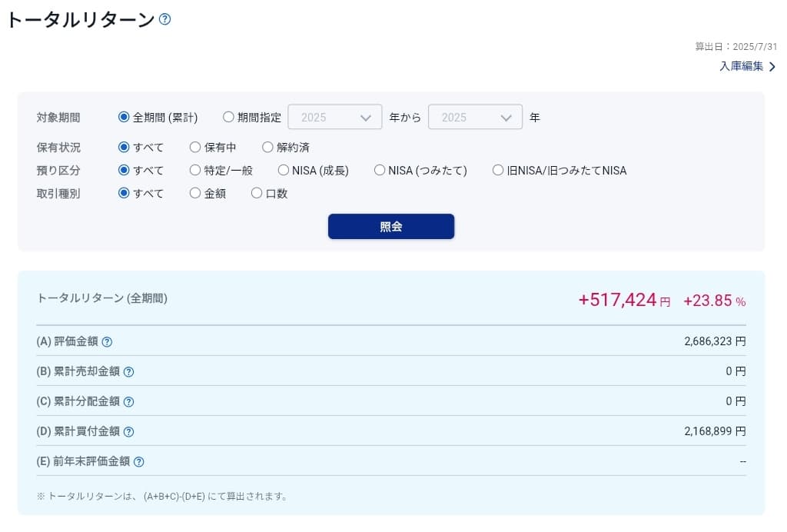Screen dimensions: 787x532
Task: Open help icon for (E) 前年末評価金額
Action: (x=138, y=462)
